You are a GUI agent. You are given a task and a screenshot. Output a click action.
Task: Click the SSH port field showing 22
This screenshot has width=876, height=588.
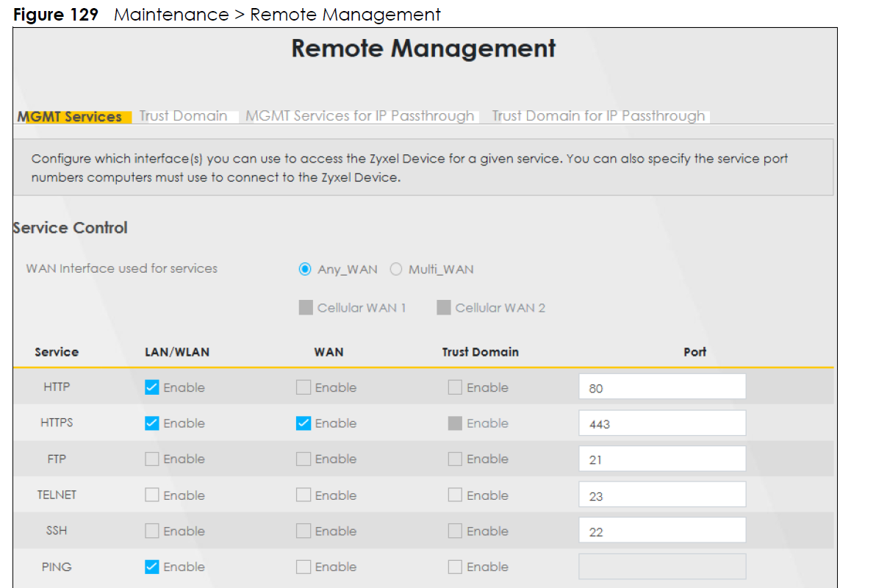tap(661, 531)
